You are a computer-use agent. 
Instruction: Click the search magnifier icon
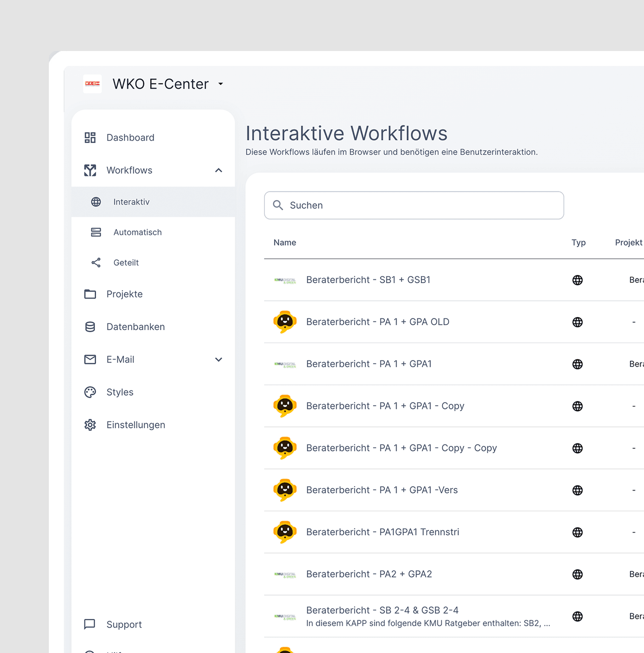(278, 205)
